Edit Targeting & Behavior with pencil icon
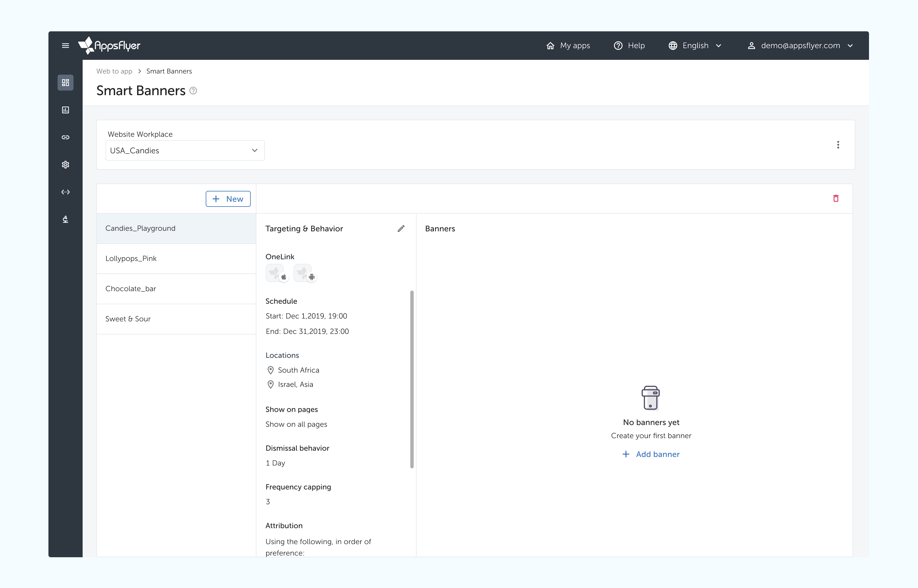Screen dimensions: 918x588 (401, 228)
